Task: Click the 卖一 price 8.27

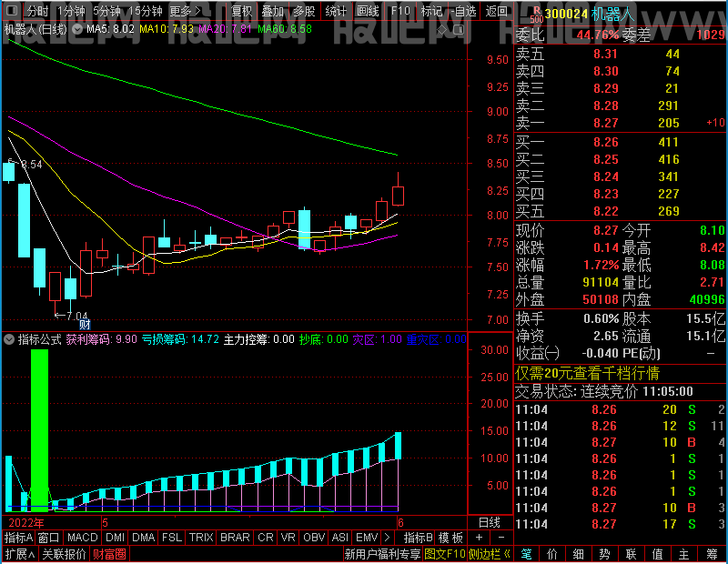Action: 606,123
